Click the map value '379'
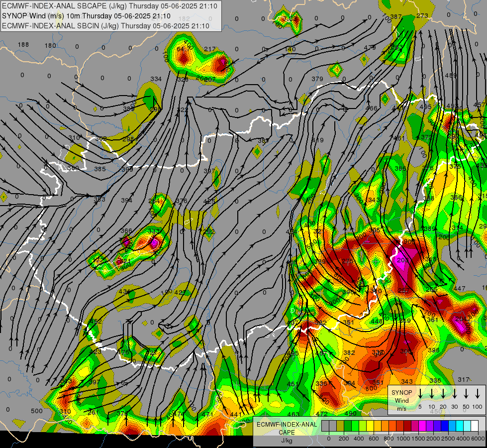 (317, 79)
